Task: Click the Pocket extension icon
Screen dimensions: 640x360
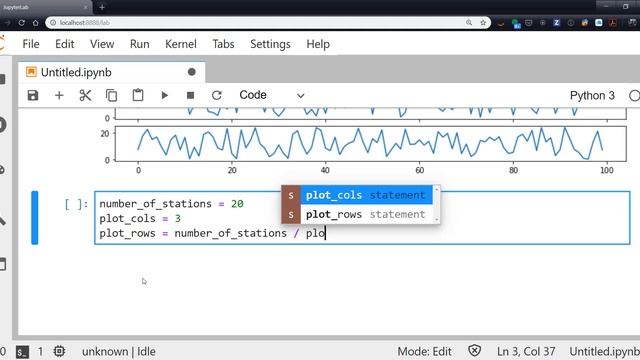Action: tap(529, 23)
